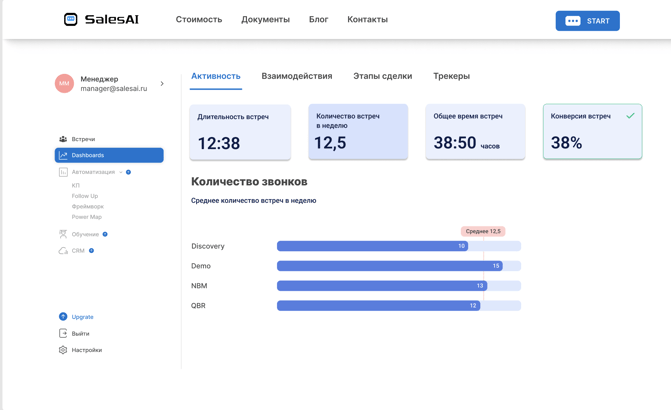Switch to the Взаимодействия tab
Screen dimensions: 671x410
(x=297, y=76)
